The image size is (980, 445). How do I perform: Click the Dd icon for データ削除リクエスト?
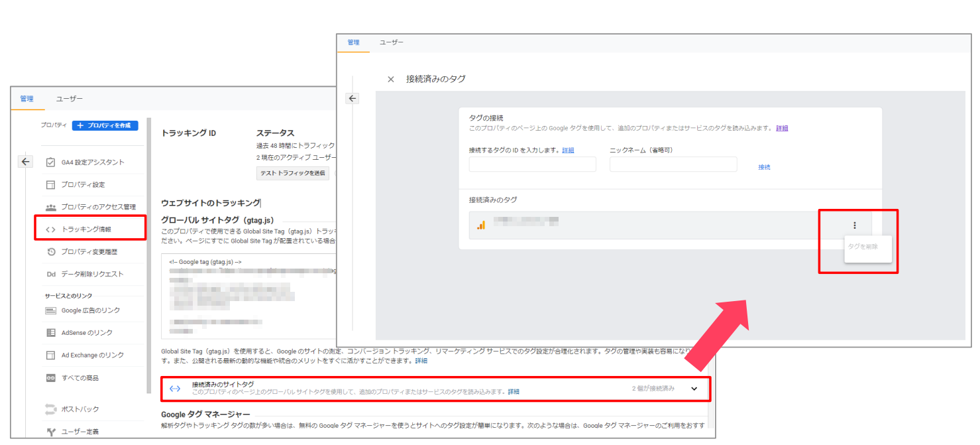(50, 275)
